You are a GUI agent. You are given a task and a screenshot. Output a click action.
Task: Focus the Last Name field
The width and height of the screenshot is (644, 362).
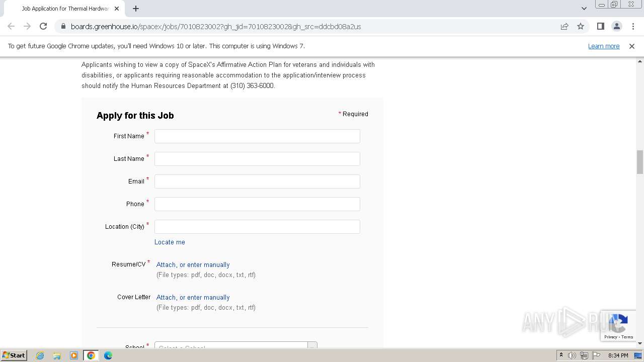point(257,159)
